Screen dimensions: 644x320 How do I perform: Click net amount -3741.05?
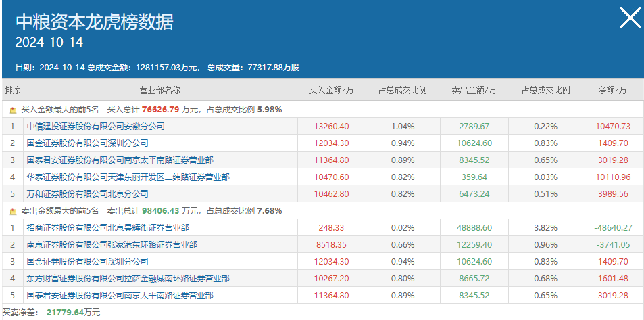pos(612,245)
